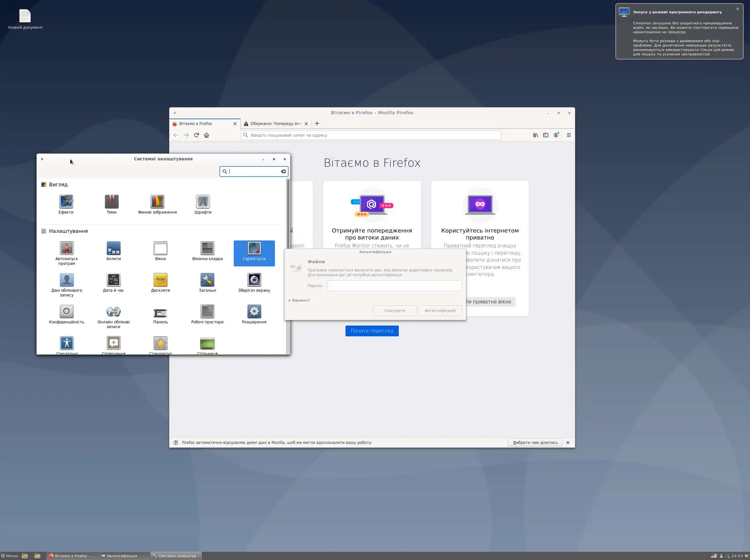Toggle the Firefox sidebar view icon
The image size is (750, 560).
pyautogui.click(x=545, y=135)
